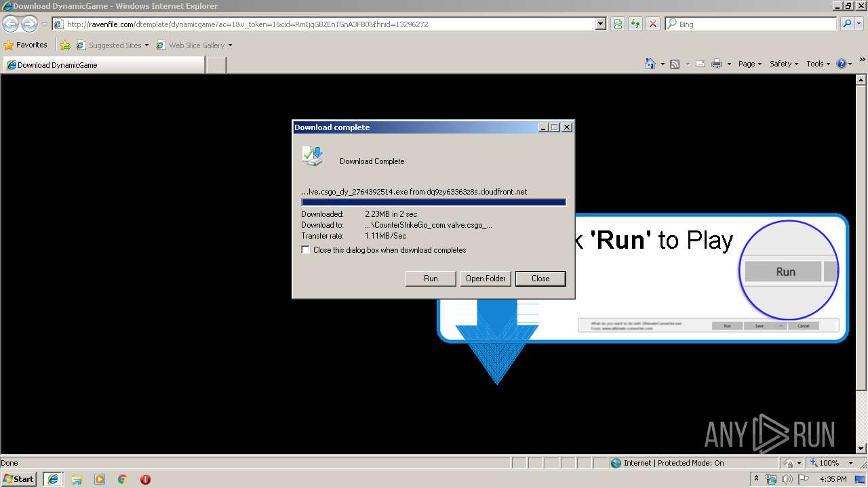The height and width of the screenshot is (488, 868).
Task: Click the Read mail icon
Action: (x=700, y=64)
